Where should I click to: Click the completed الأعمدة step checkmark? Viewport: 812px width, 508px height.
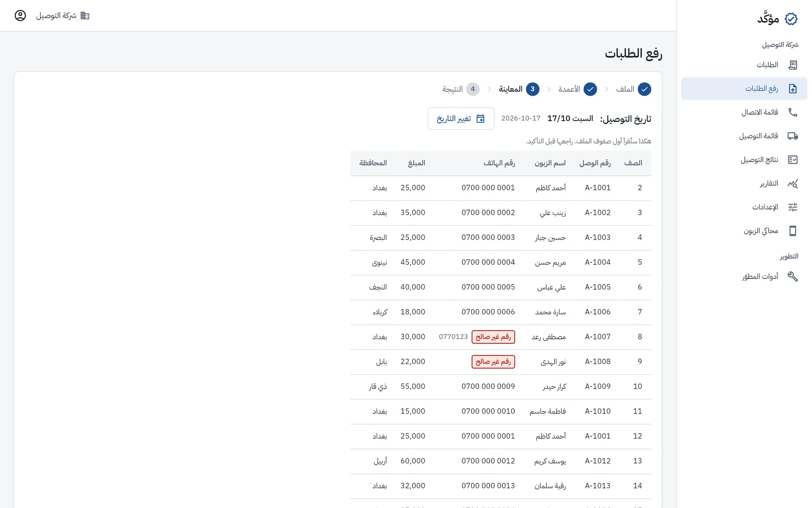pos(590,89)
